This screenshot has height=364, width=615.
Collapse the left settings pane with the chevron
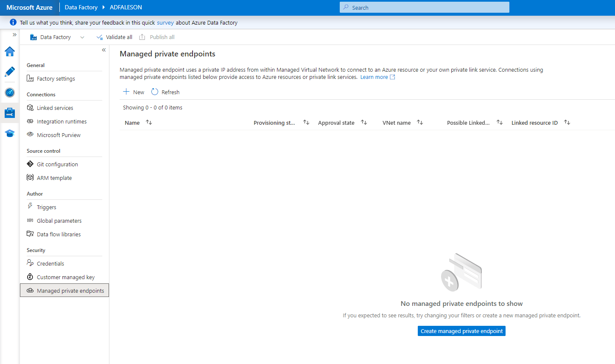(x=103, y=50)
